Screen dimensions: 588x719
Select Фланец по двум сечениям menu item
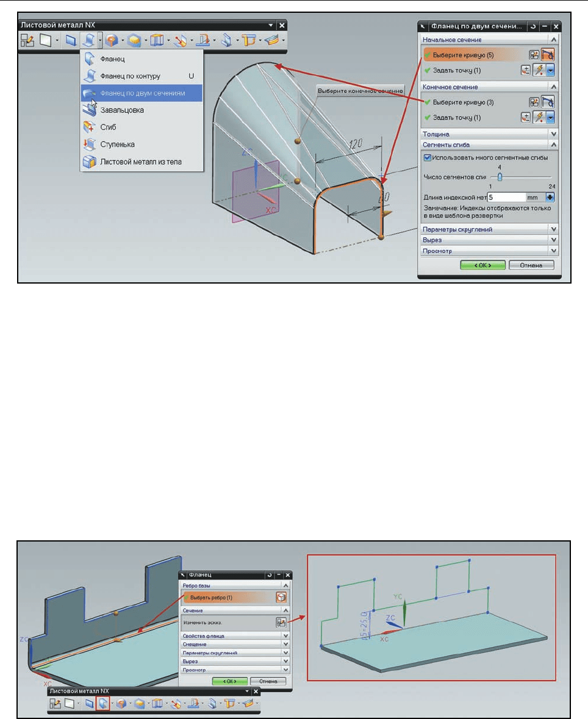point(142,93)
